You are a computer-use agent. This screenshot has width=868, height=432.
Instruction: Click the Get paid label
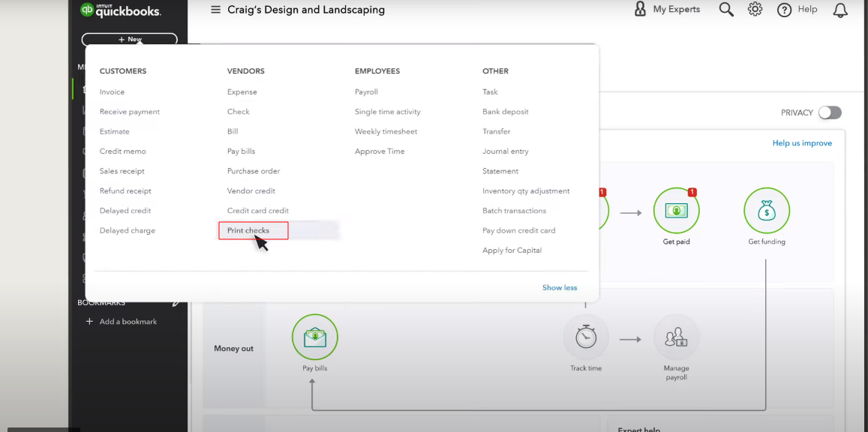(x=677, y=241)
